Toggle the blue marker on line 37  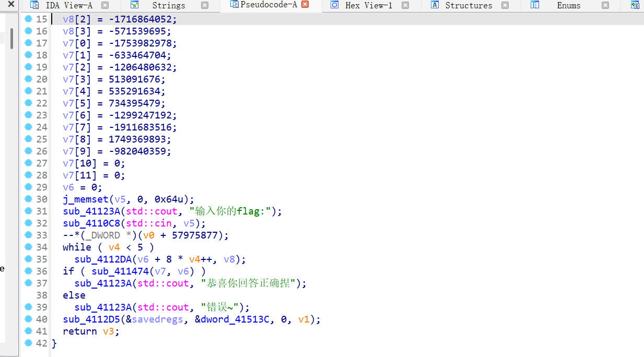28,283
